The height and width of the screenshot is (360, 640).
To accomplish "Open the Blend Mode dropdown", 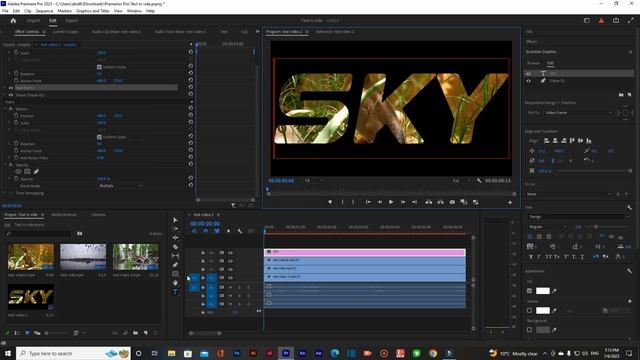I will (x=120, y=186).
